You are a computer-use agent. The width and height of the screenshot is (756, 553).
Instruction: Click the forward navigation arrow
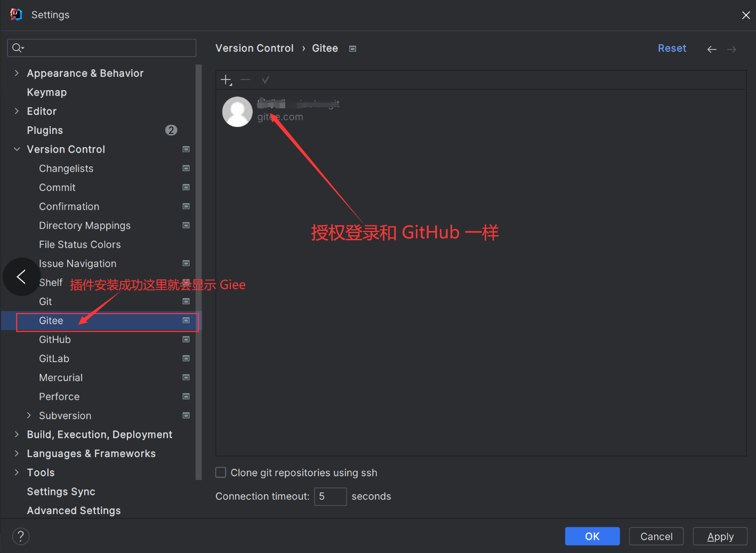(x=732, y=49)
